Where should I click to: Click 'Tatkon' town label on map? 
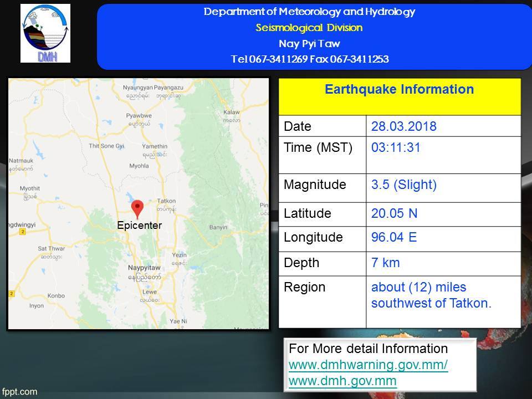[x=166, y=201]
